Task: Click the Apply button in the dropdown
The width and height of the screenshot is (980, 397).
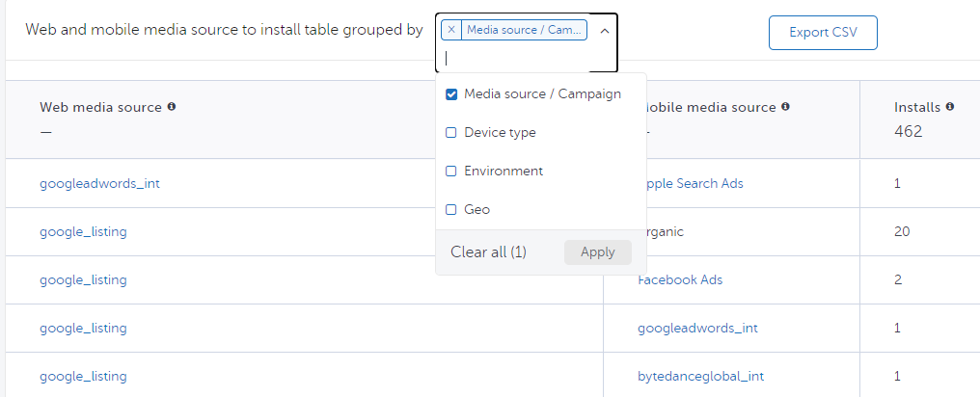Action: 597,252
